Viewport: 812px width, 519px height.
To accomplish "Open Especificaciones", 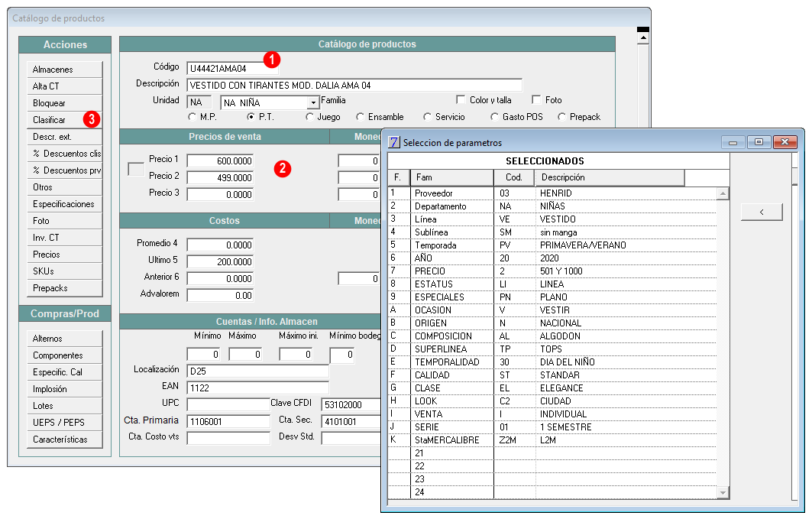I will coord(65,204).
